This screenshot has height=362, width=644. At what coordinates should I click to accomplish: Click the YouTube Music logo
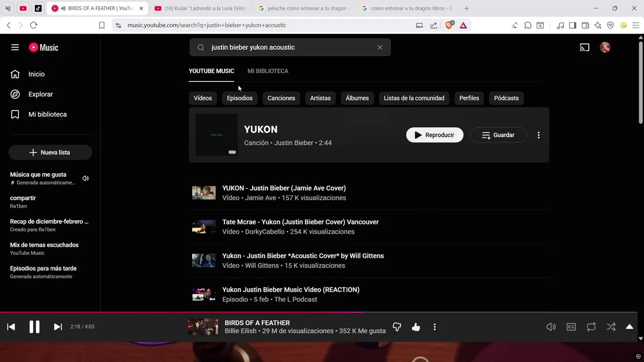43,47
